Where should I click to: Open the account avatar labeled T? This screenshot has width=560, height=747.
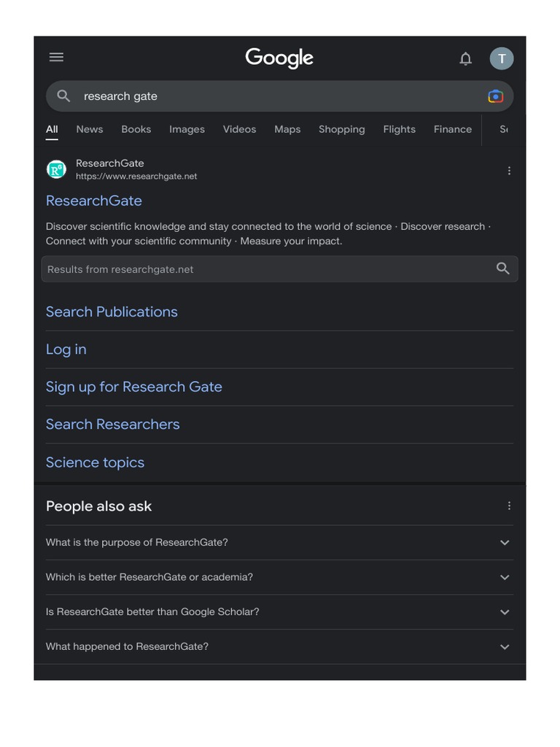tap(502, 58)
